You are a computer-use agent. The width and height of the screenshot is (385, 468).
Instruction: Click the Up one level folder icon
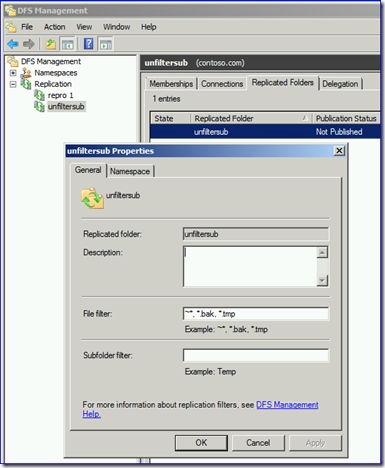click(x=50, y=44)
